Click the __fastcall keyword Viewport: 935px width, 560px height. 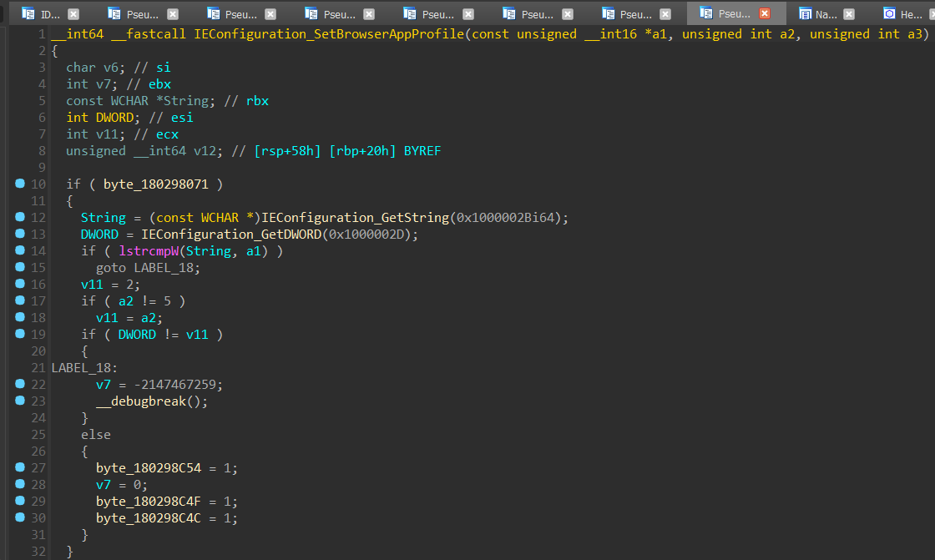point(149,34)
